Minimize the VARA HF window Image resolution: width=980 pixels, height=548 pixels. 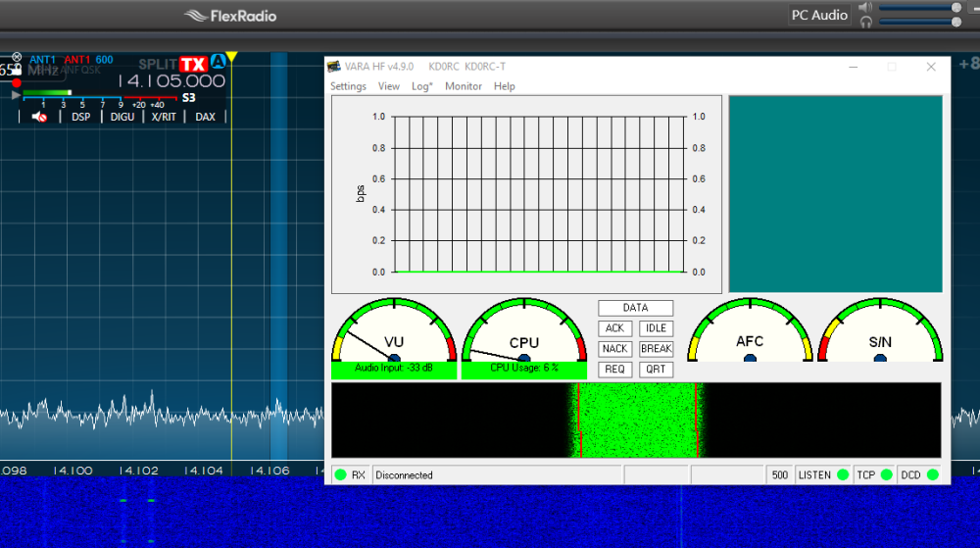(x=854, y=67)
